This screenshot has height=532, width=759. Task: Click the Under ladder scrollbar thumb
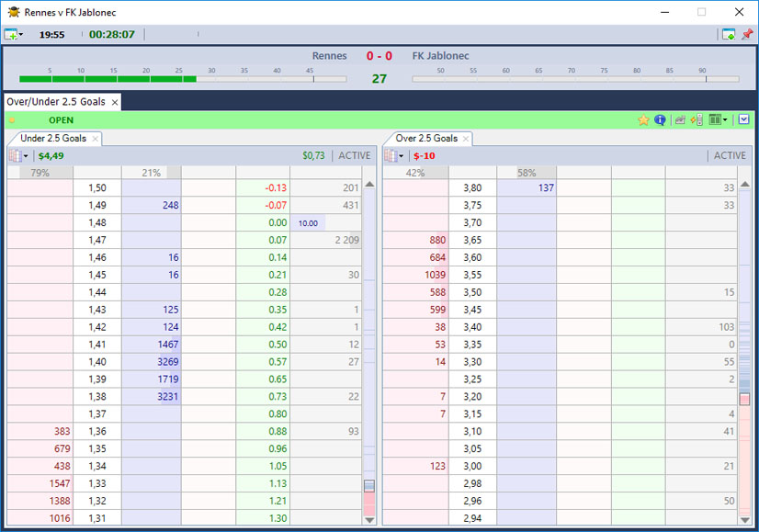[368, 485]
